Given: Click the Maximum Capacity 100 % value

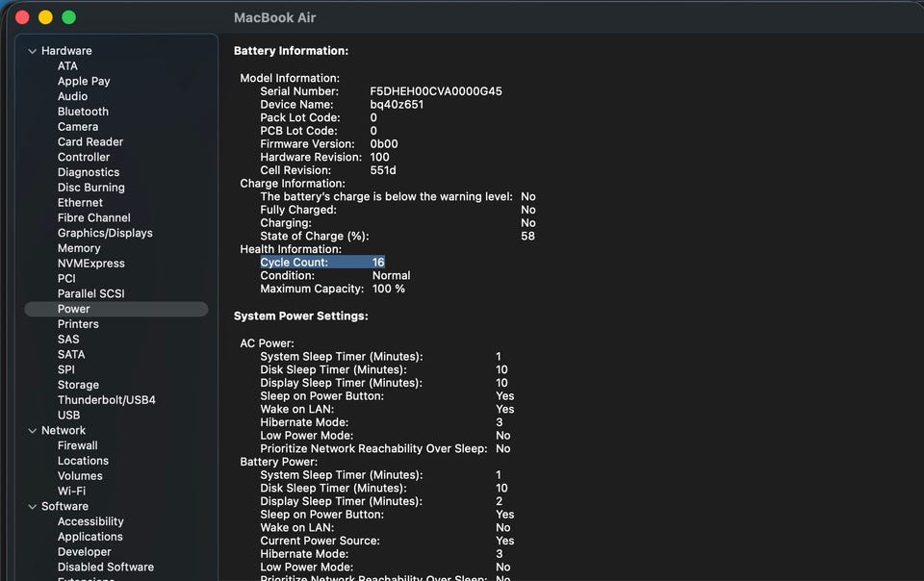Looking at the screenshot, I should (x=388, y=289).
